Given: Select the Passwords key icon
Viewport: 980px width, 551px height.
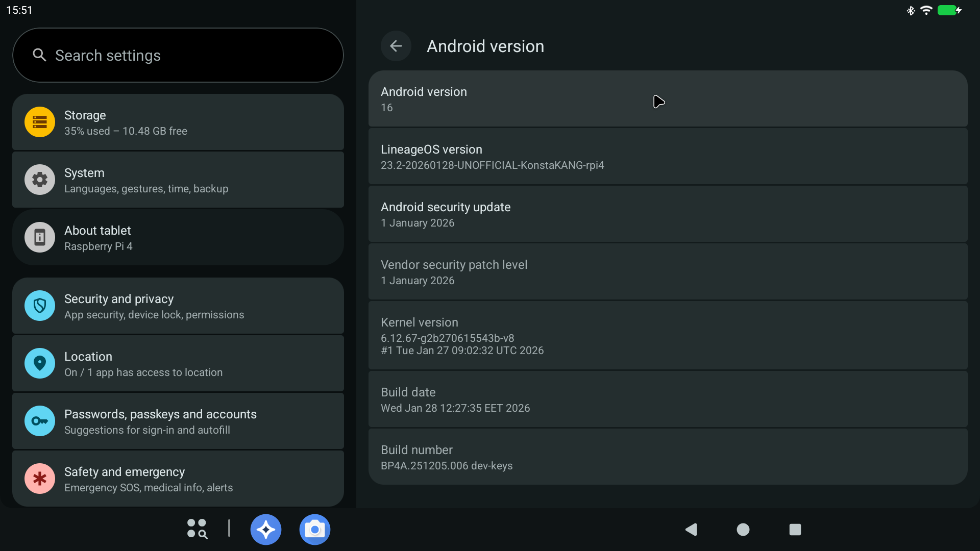Looking at the screenshot, I should pos(39,421).
